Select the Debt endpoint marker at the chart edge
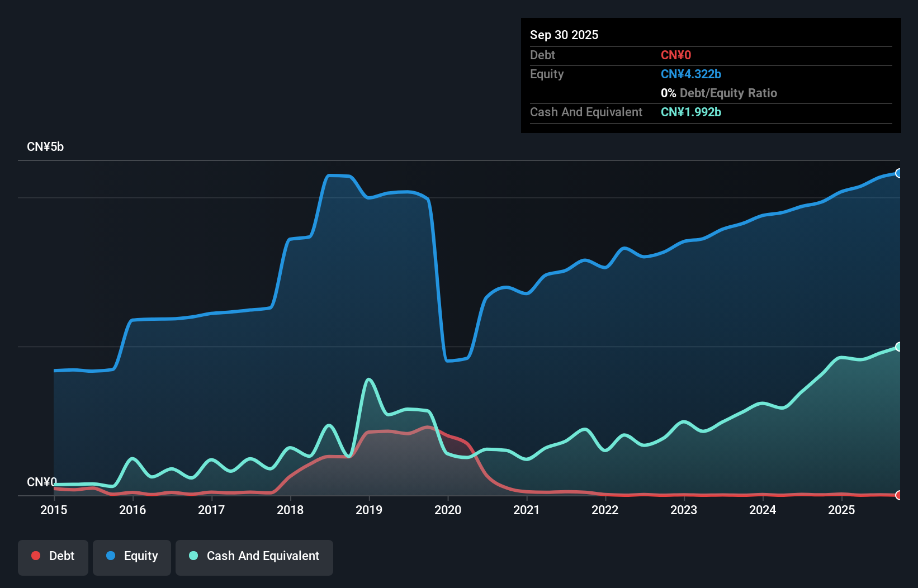Viewport: 918px width, 588px height. point(898,495)
